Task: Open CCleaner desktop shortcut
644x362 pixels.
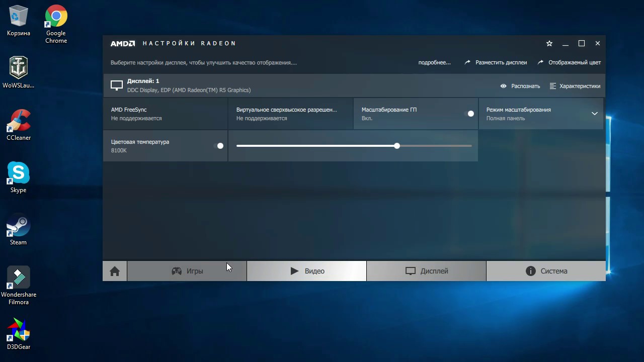Action: click(19, 125)
